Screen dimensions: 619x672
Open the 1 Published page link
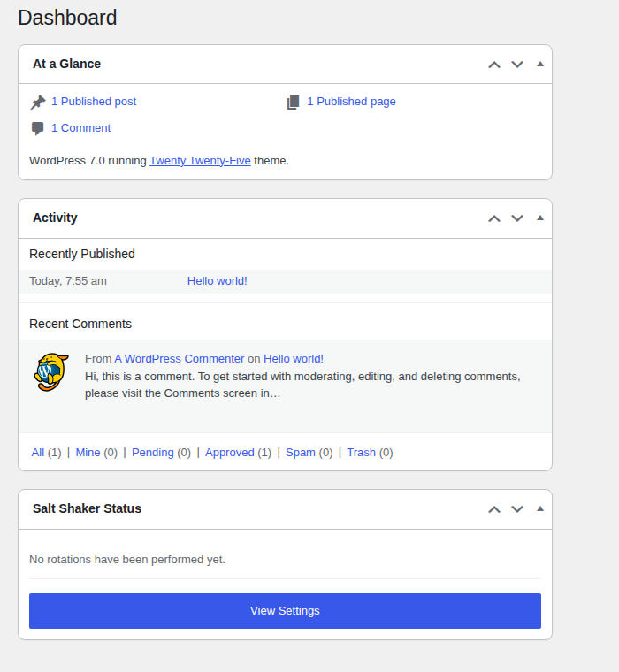coord(351,102)
